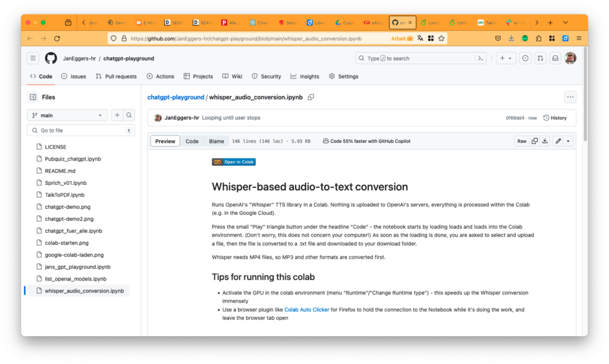Click the Raw button
This screenshot has width=609, height=364.
[522, 141]
